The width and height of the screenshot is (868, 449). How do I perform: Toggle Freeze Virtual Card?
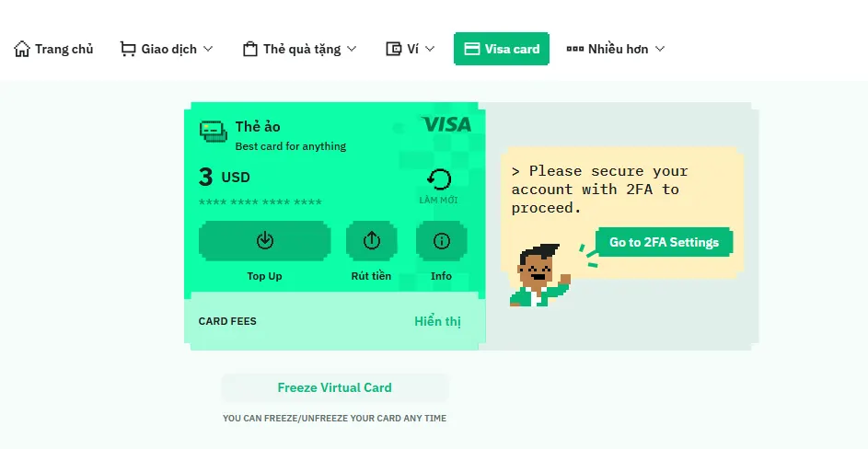pos(334,387)
